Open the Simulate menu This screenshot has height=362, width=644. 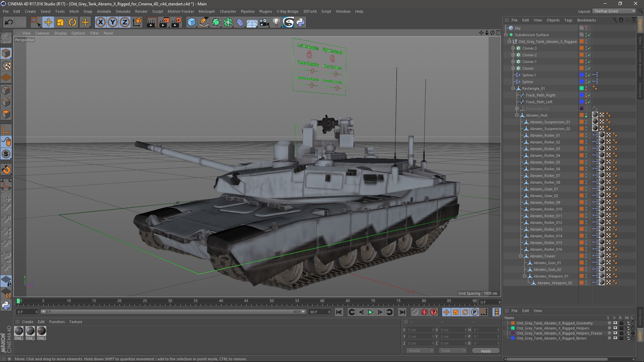pos(123,11)
